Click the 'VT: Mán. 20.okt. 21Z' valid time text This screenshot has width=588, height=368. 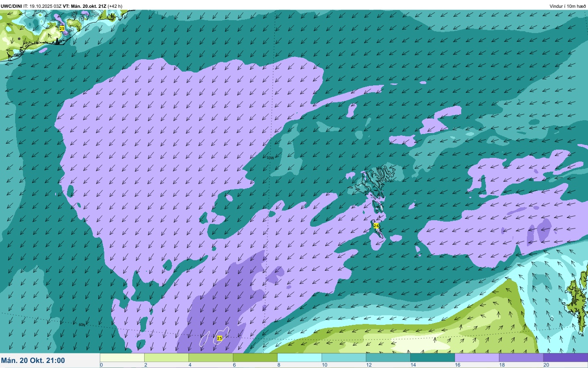tap(84, 6)
